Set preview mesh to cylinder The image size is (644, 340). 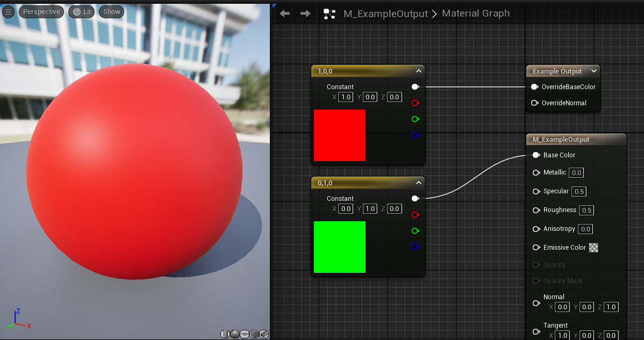coord(225,334)
